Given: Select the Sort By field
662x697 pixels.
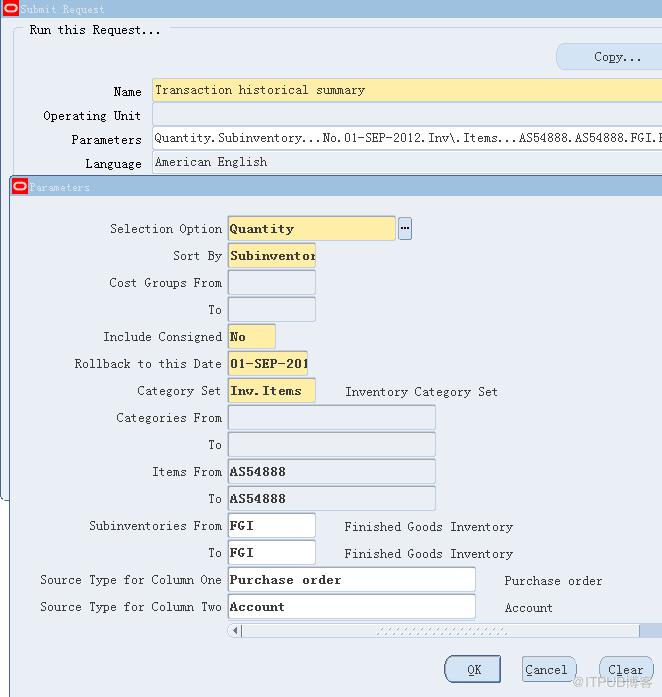Looking at the screenshot, I should point(271,256).
